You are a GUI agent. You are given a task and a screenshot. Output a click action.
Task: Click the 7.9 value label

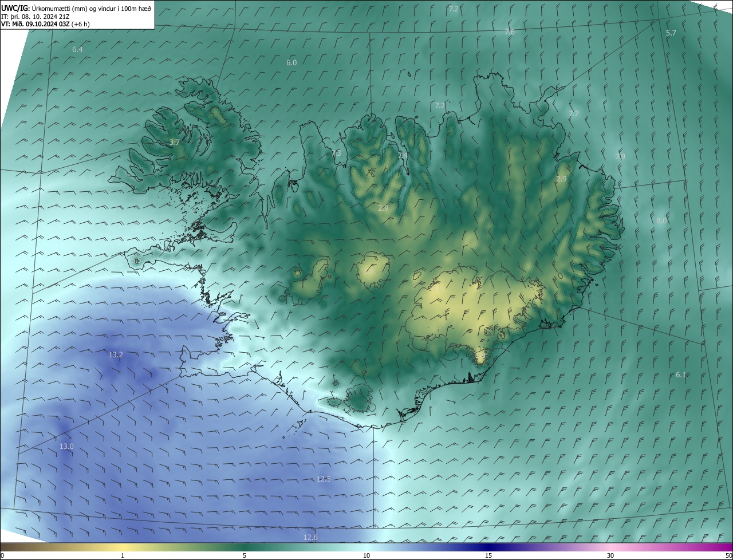click(620, 156)
